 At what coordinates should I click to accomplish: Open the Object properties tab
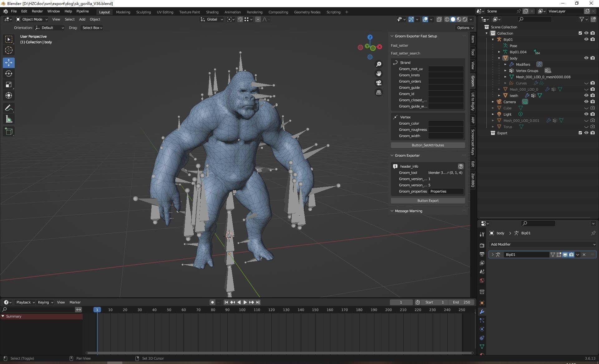[482, 303]
